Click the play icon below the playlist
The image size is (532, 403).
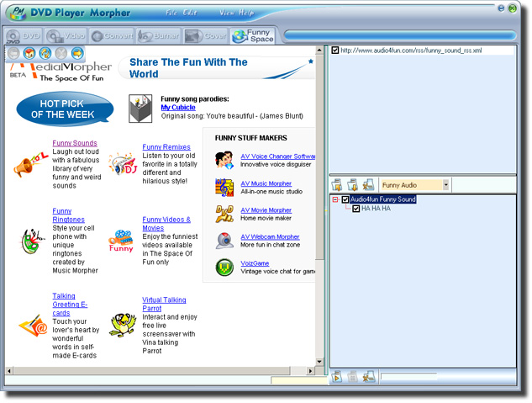tap(336, 376)
